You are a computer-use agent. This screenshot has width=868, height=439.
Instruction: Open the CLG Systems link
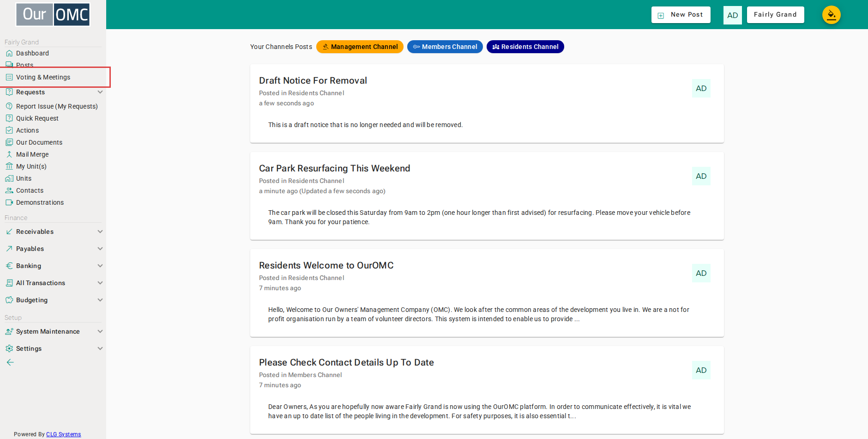63,434
